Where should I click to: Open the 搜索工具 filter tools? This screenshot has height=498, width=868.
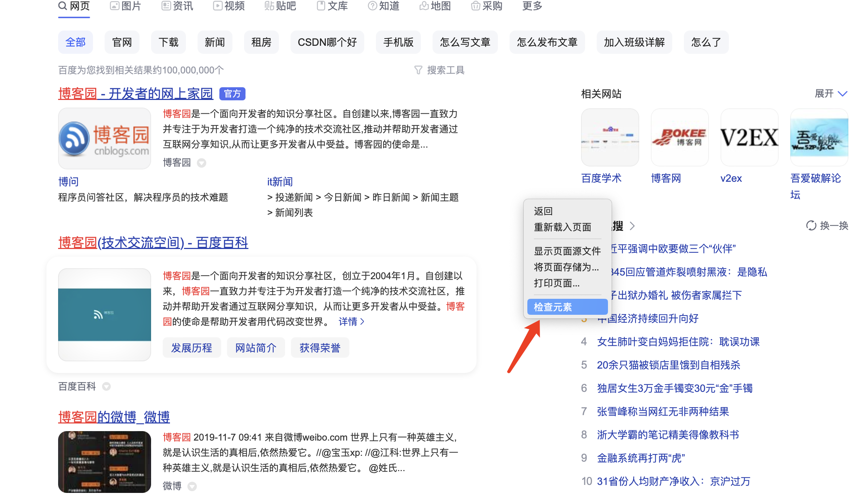(x=439, y=70)
